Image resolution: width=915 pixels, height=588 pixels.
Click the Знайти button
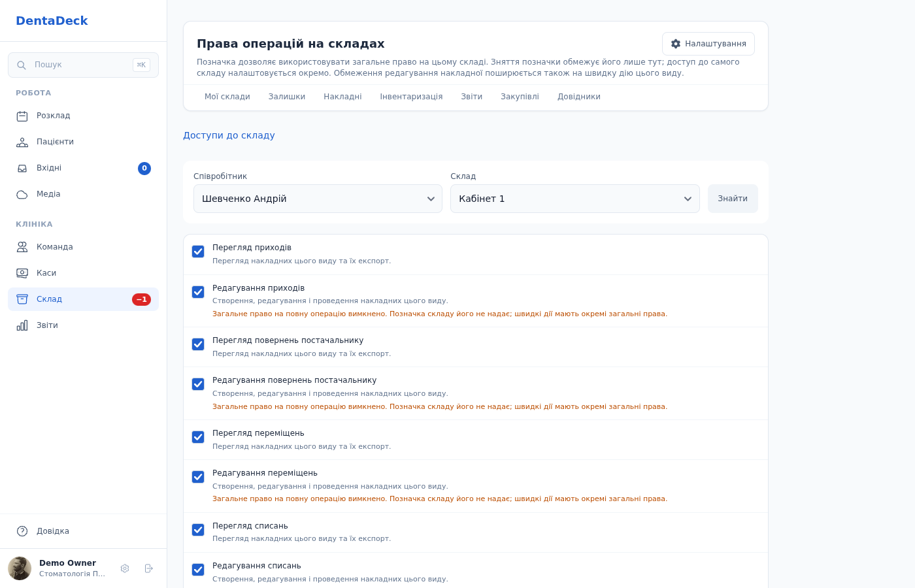[733, 199]
